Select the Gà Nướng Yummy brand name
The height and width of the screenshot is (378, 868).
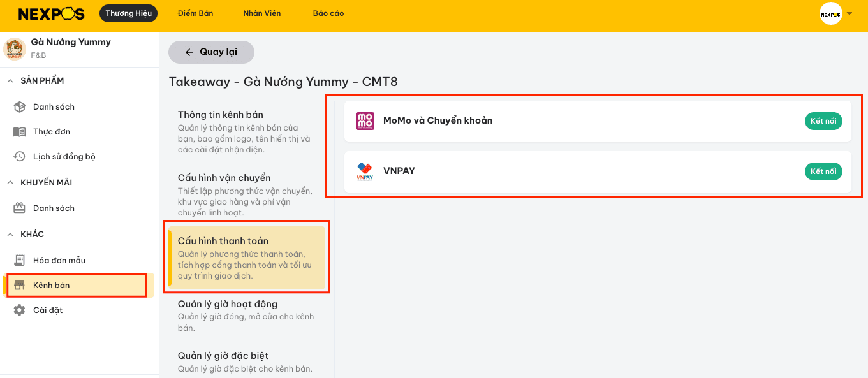point(71,42)
